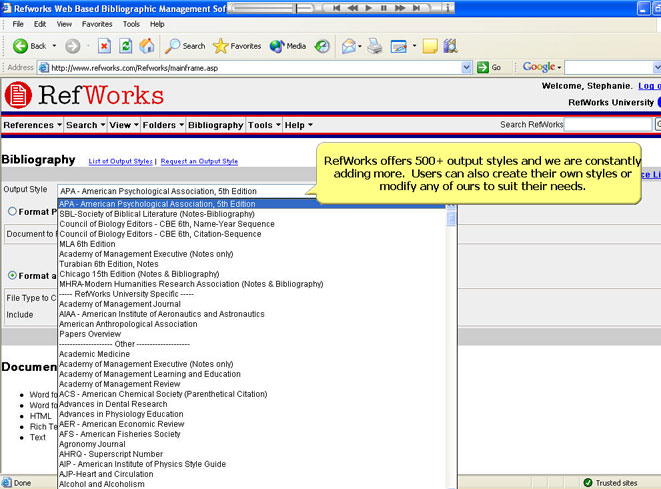Click the Stop loading icon

pos(104,46)
